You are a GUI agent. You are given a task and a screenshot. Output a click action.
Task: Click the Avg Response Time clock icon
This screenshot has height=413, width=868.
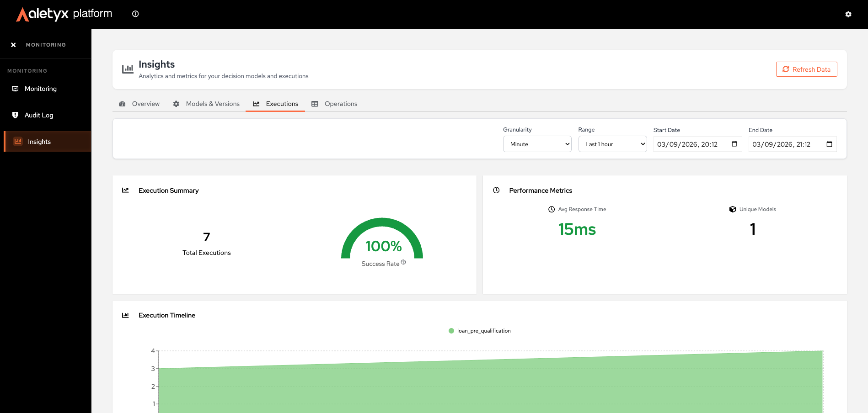[x=552, y=209]
